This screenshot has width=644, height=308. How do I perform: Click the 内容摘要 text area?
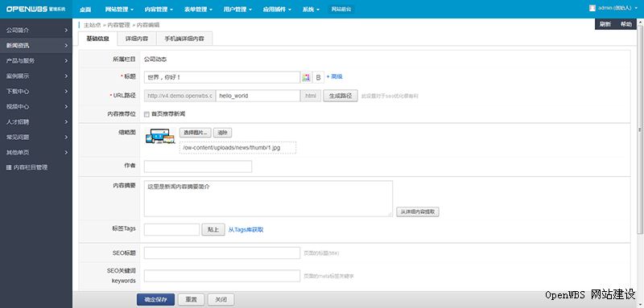click(268, 199)
